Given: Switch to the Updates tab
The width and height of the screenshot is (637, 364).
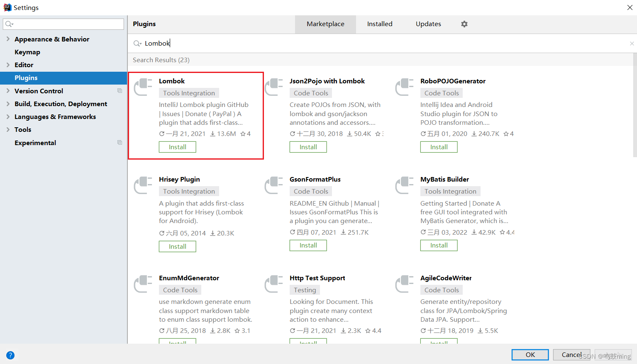Looking at the screenshot, I should click(x=428, y=24).
